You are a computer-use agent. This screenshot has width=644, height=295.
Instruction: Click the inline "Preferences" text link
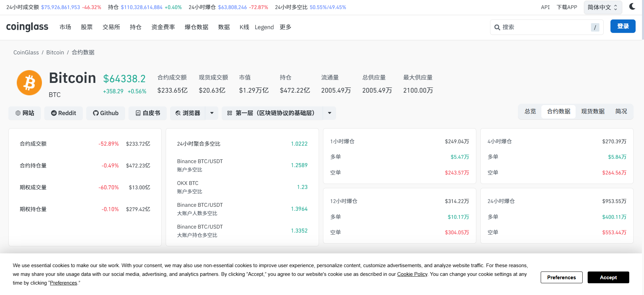[63, 283]
